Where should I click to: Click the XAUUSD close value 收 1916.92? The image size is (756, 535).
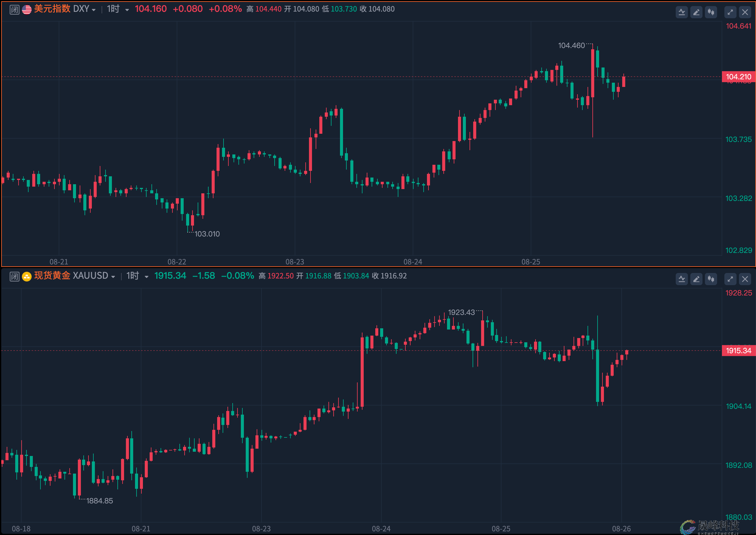389,276
